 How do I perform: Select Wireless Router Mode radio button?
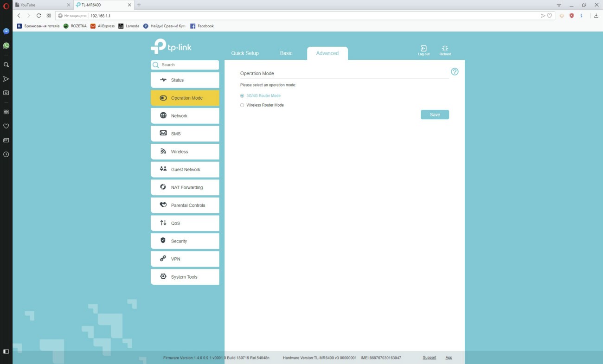click(x=242, y=105)
